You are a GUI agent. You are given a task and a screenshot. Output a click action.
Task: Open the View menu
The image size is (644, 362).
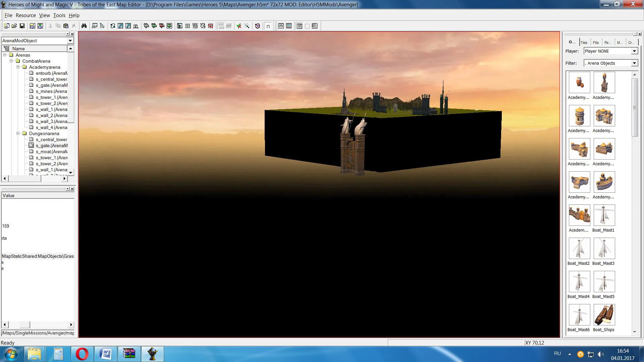(44, 15)
